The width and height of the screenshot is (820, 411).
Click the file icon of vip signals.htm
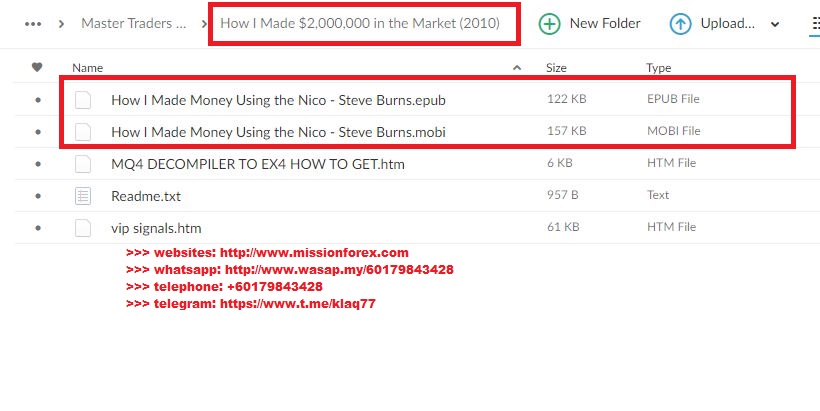coord(83,228)
